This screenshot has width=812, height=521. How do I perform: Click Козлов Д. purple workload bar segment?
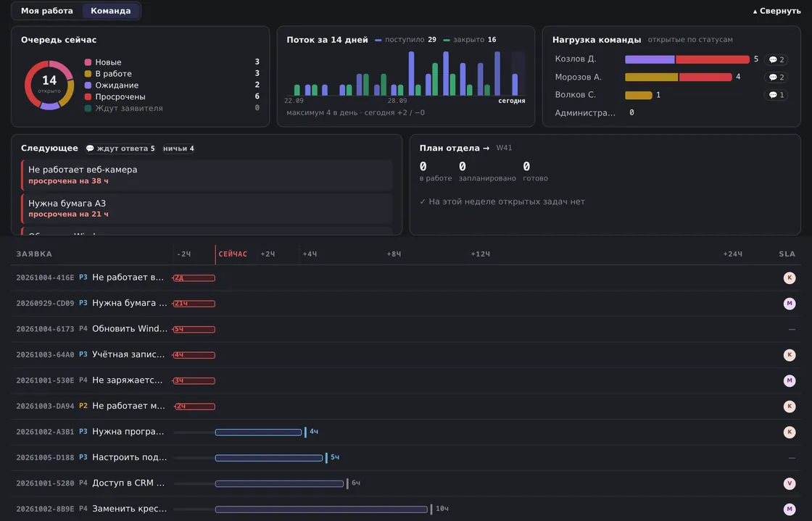pos(650,59)
